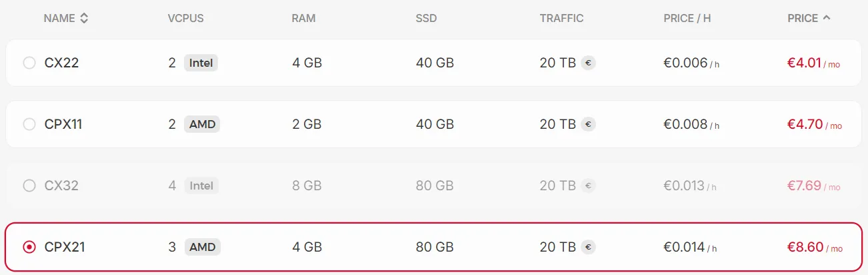Click the VCPUS column header
The width and height of the screenshot is (868, 275).
tap(185, 19)
